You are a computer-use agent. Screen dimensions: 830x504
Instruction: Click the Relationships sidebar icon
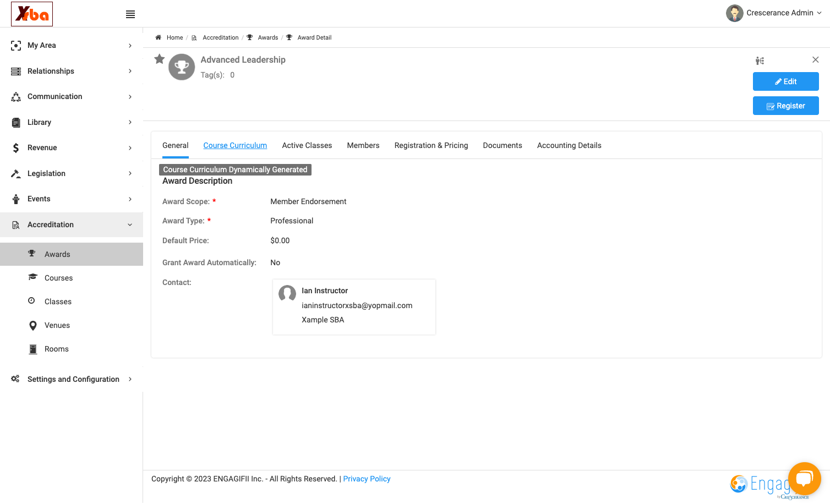tap(16, 72)
